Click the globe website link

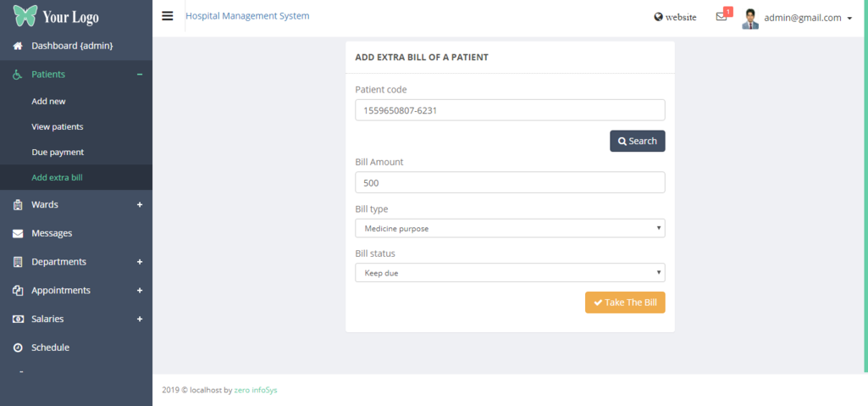675,17
